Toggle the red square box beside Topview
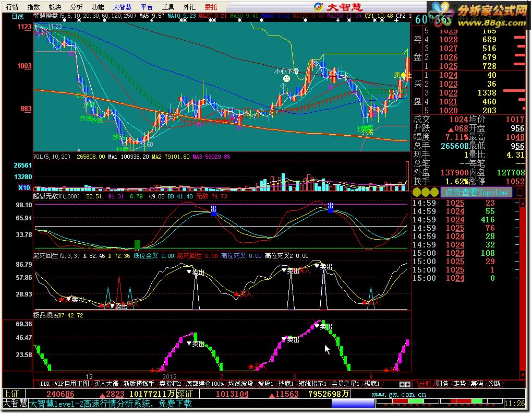 [x=520, y=192]
